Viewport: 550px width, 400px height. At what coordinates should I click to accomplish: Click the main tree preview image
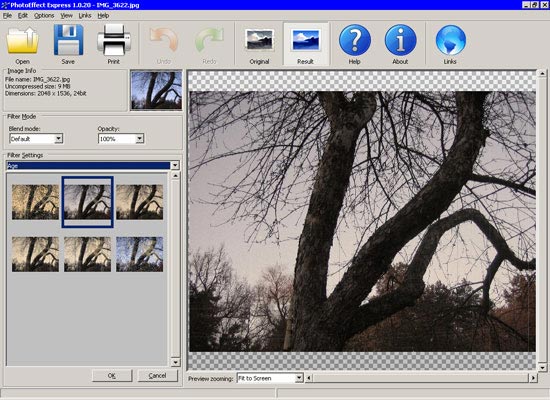(362, 221)
